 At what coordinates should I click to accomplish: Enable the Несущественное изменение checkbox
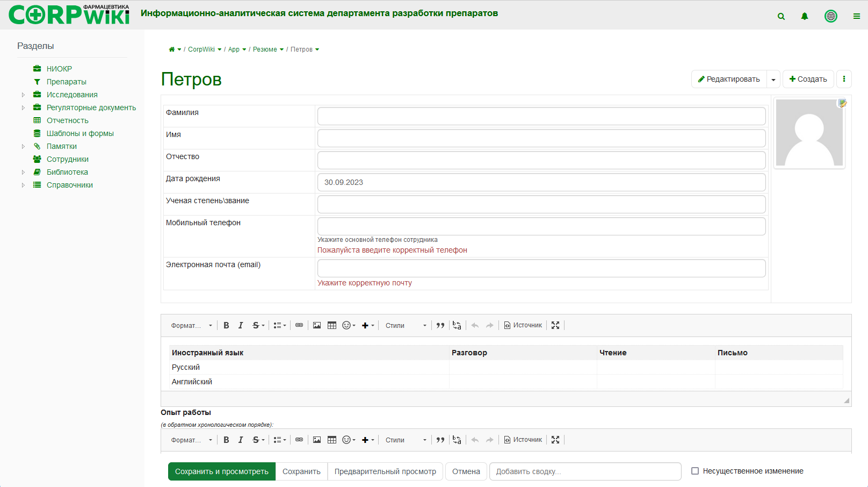[x=695, y=471]
